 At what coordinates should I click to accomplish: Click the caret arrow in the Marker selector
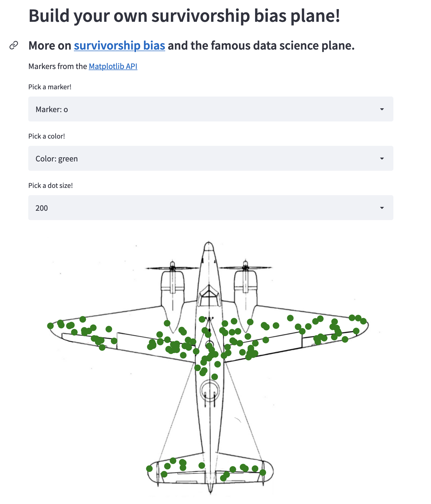[382, 109]
